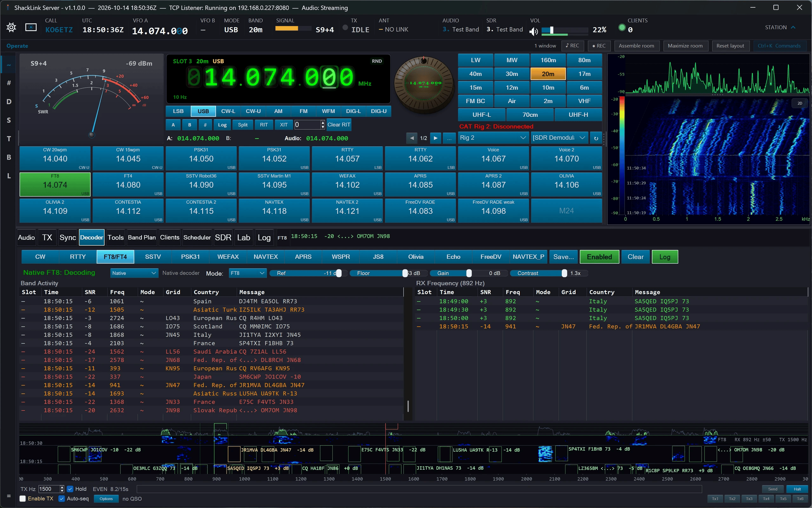
Task: Switch waterfall view with the 2D button
Action: pyautogui.click(x=800, y=103)
